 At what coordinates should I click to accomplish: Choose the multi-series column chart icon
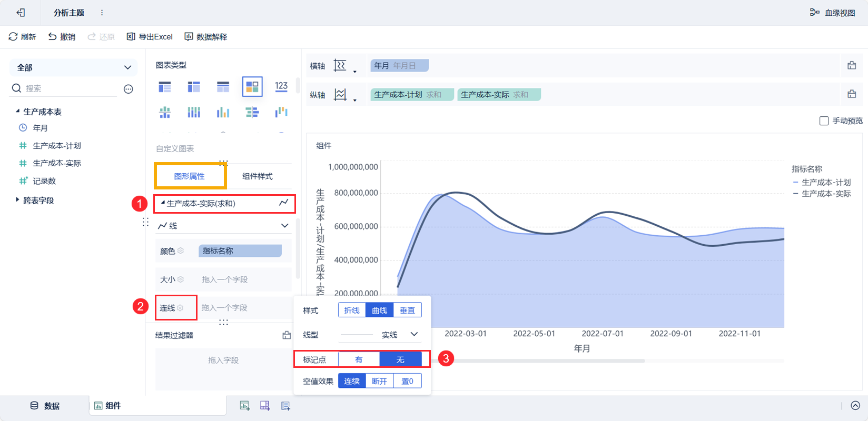223,112
